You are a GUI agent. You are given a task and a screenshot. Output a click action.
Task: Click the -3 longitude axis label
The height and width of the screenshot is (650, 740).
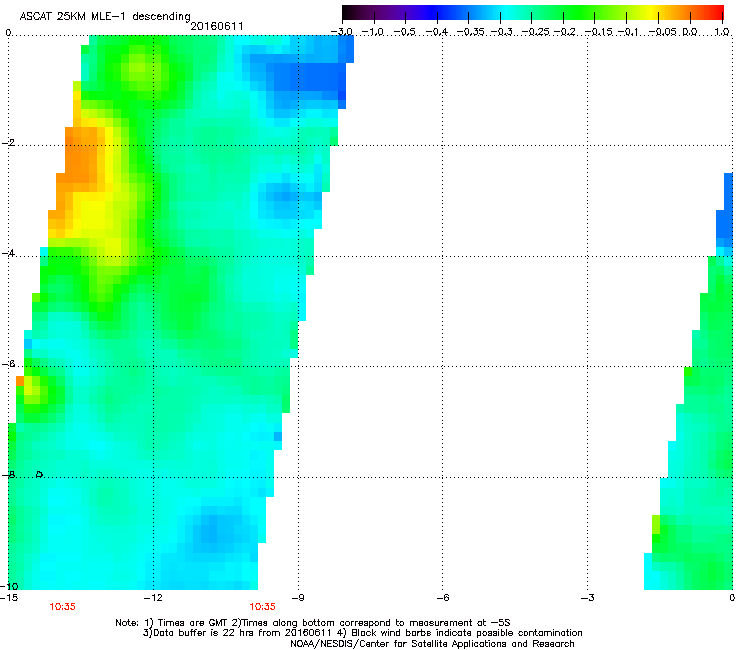[587, 598]
